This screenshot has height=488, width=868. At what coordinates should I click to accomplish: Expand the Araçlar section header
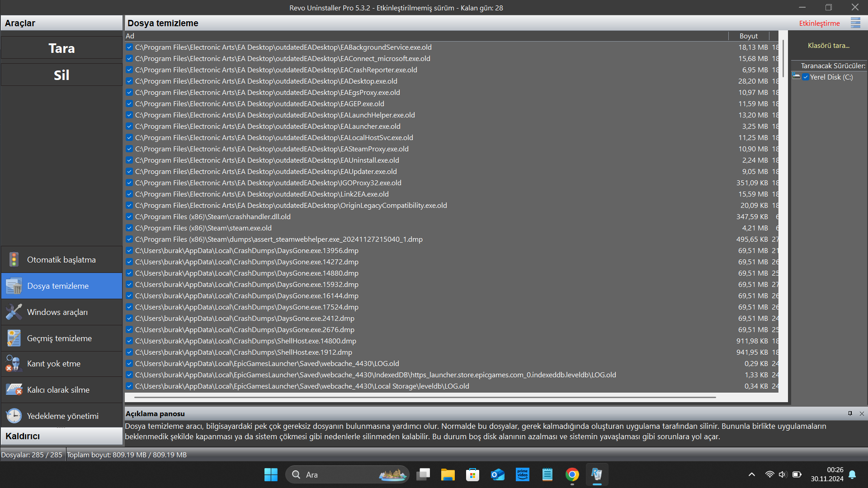pos(61,23)
